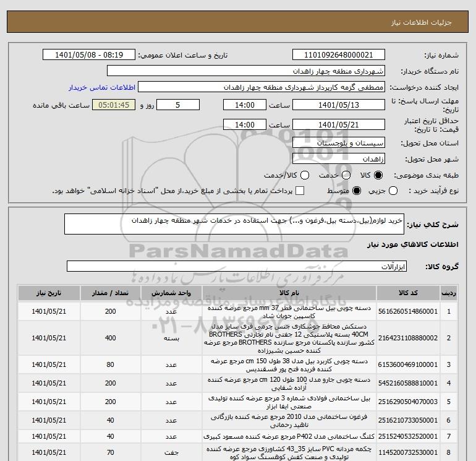This screenshot has width=476, height=461.
Task: Click the چکمه مردانه PVC item name
Action: pos(289,453)
